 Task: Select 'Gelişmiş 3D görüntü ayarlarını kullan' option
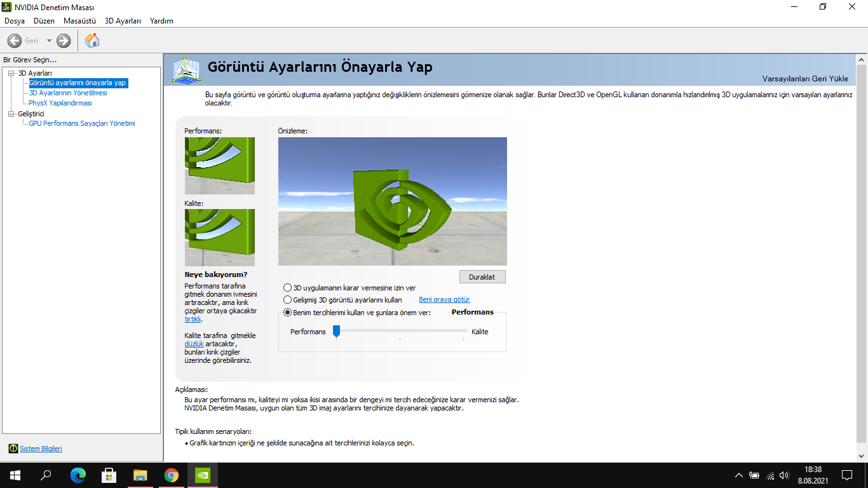342,300
